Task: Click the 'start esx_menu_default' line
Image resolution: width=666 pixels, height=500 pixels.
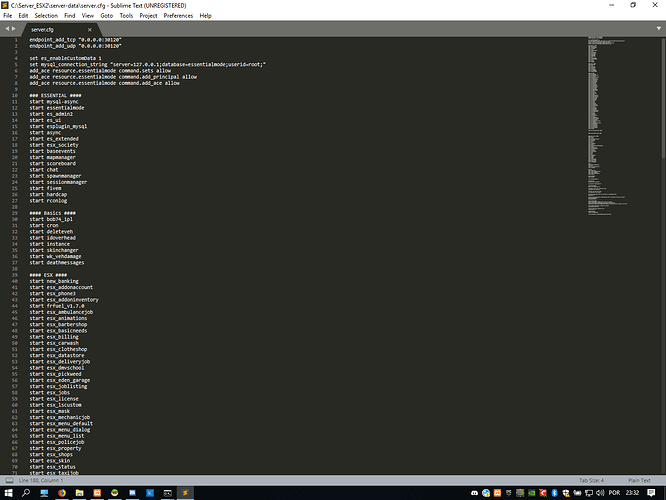Action: 61,424
